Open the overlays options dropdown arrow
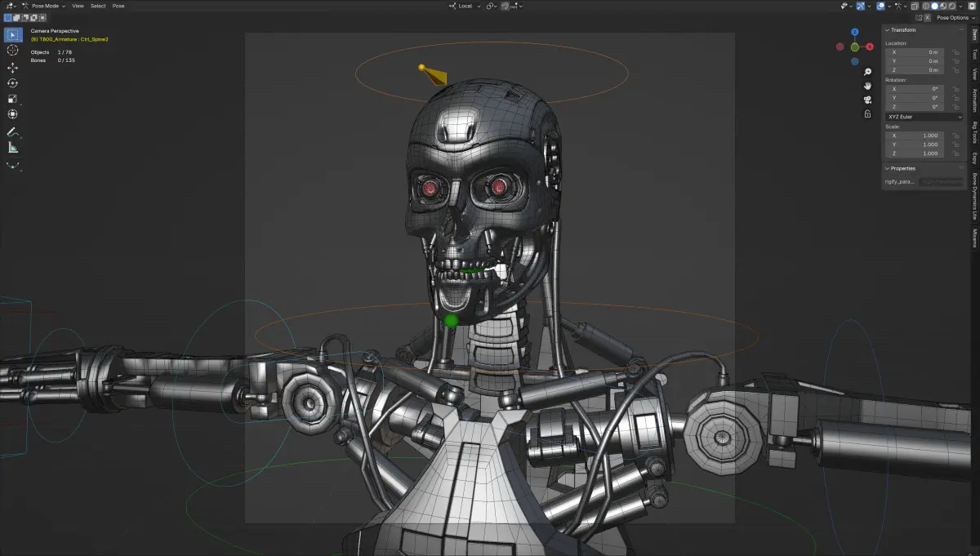The image size is (980, 556). [x=889, y=7]
